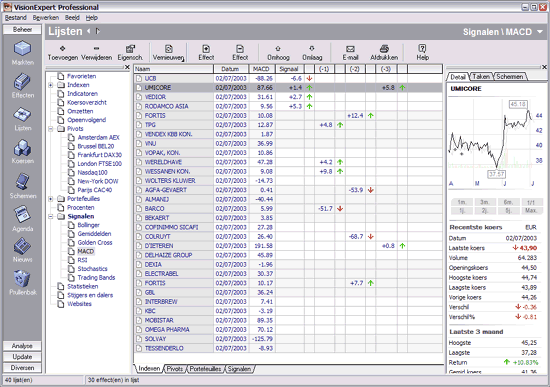Select Bollinger signal list
Viewport: 550px width, 387px height.
coord(88,225)
